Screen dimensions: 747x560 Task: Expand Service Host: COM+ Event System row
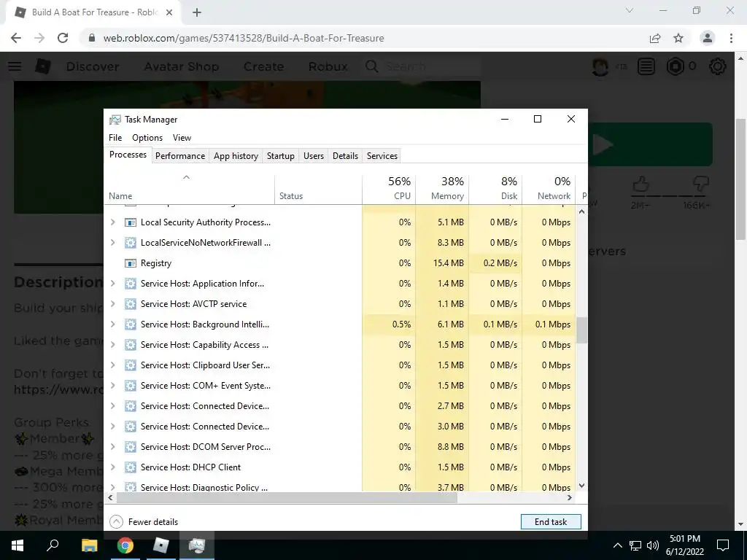click(113, 386)
